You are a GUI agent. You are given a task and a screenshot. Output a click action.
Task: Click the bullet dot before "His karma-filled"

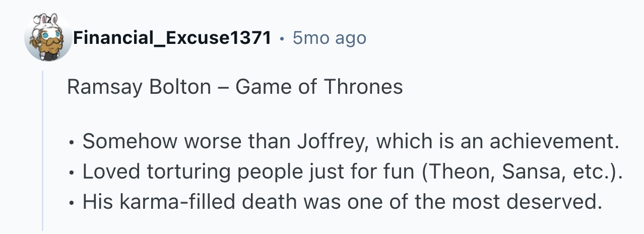pyautogui.click(x=71, y=202)
